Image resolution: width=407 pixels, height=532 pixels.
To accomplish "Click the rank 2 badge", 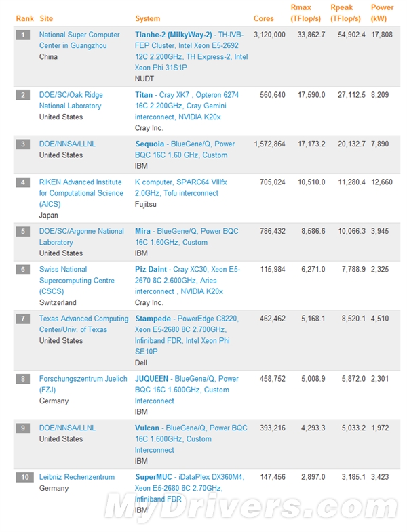I will pyautogui.click(x=23, y=95).
